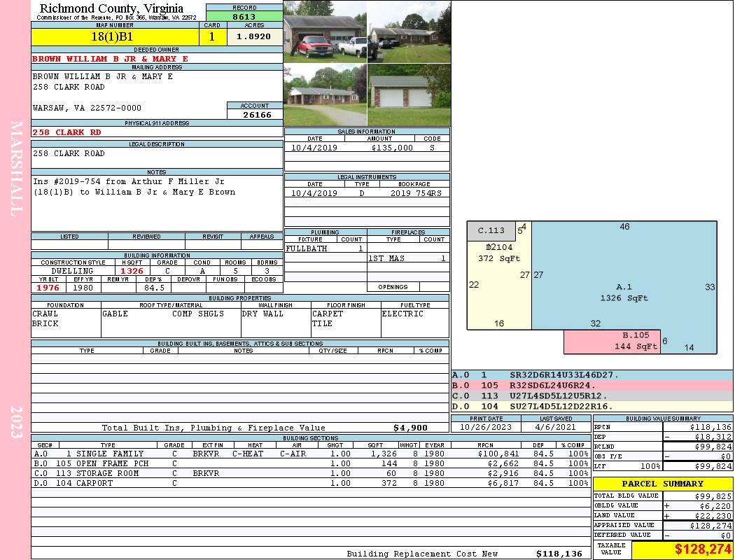
Task: Click the year built value 1976
Action: [48, 288]
